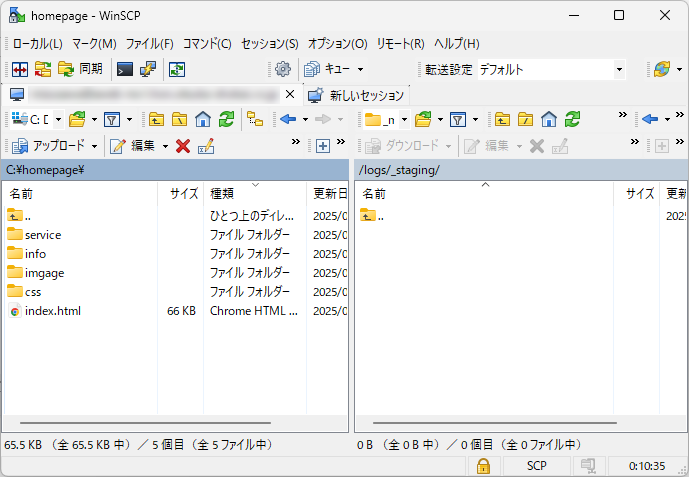The image size is (689, 477).
Task: Select the service folder
Action: 43,235
